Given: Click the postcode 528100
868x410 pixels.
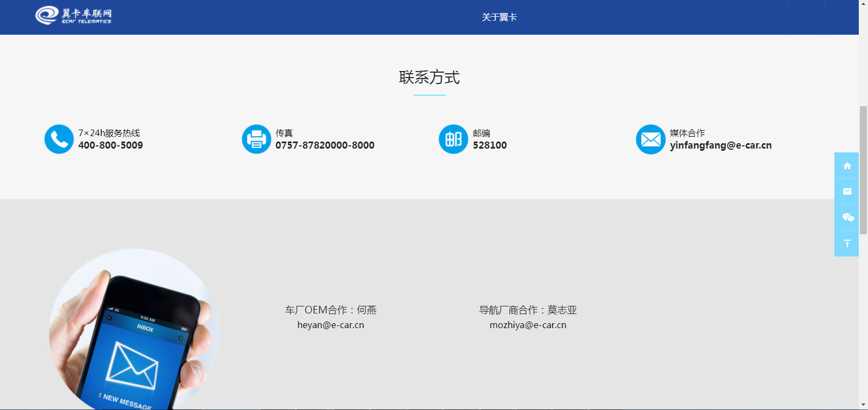Looking at the screenshot, I should [490, 145].
